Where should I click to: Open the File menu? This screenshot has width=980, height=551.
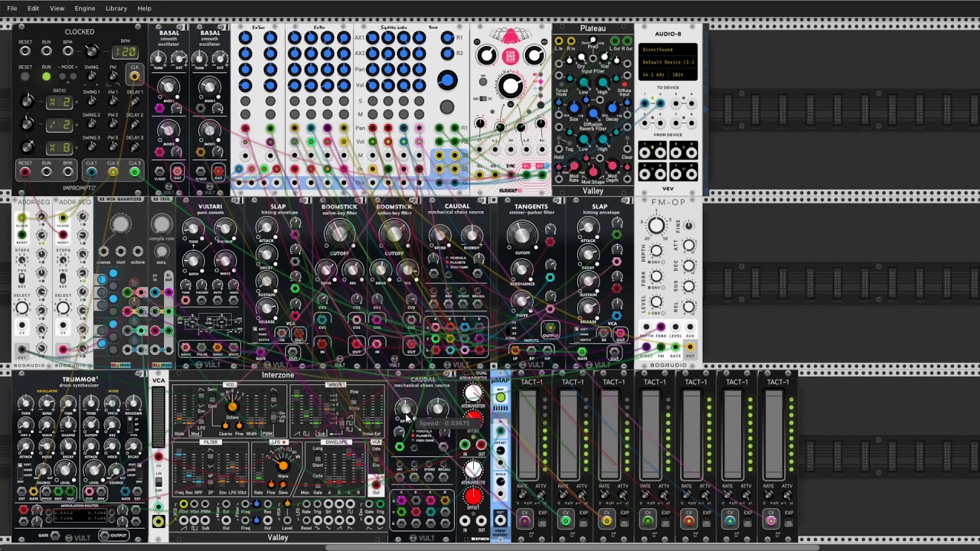(x=12, y=8)
